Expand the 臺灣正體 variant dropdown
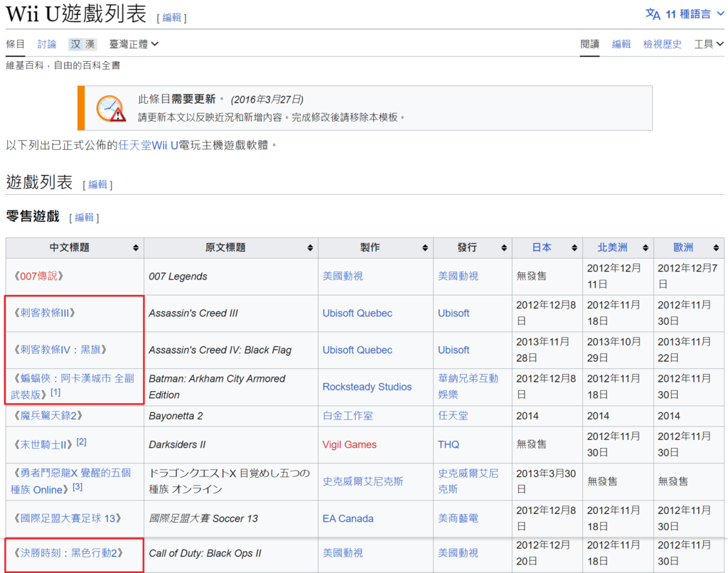The height and width of the screenshot is (573, 728). [x=134, y=44]
